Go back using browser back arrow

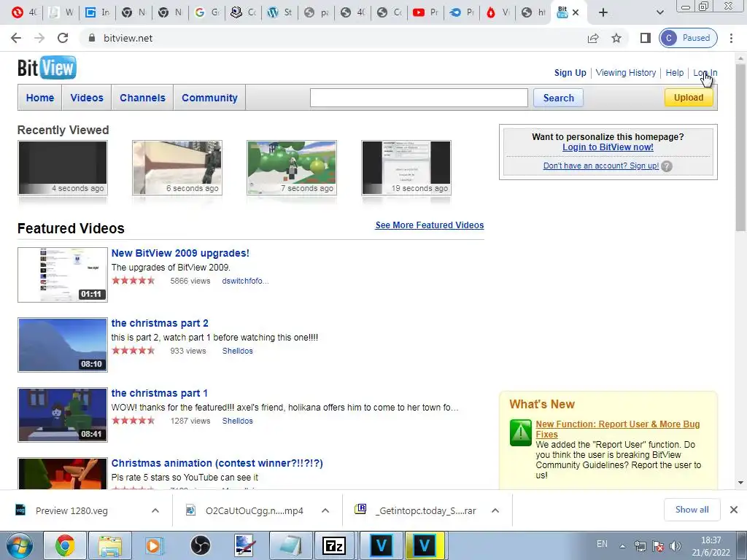tap(16, 38)
